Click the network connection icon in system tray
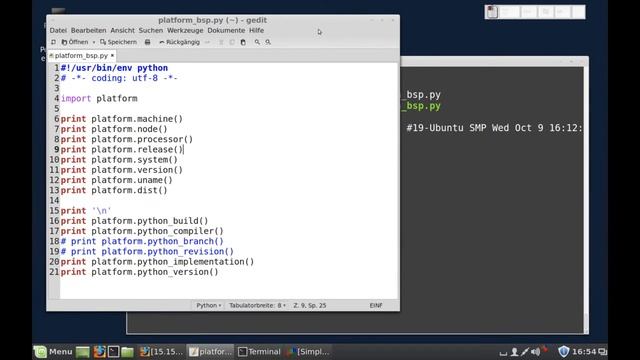 pyautogui.click(x=525, y=351)
